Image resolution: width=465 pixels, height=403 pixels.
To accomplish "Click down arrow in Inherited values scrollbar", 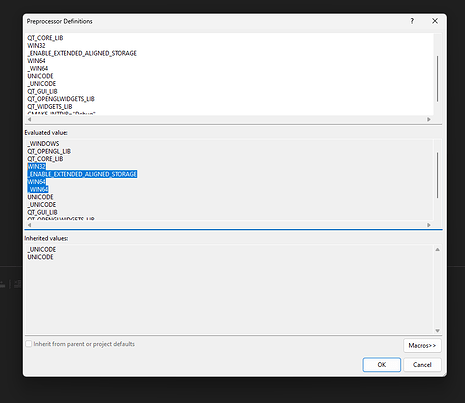I will [x=437, y=331].
